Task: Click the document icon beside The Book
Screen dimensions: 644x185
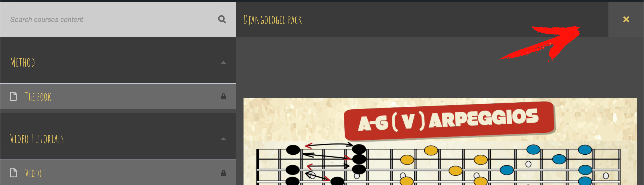Action: point(13,96)
